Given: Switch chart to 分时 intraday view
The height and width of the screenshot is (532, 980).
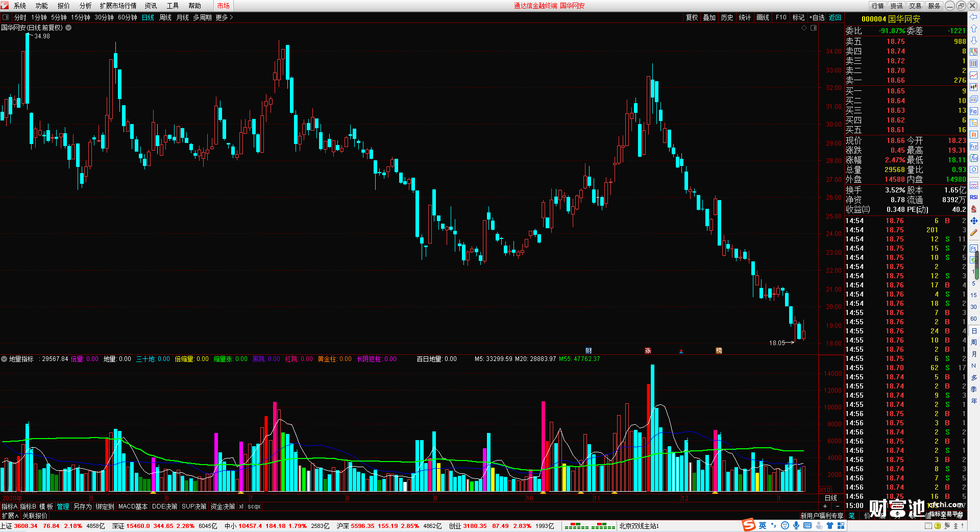Looking at the screenshot, I should point(20,17).
